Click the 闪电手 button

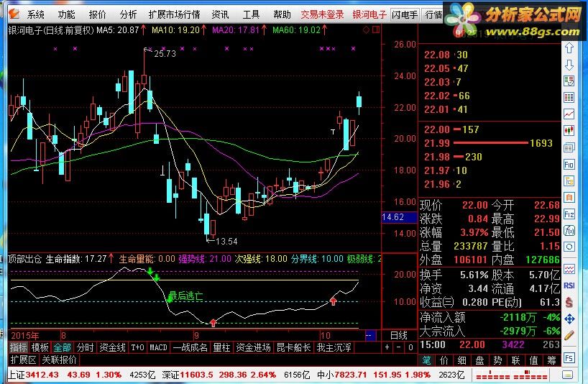click(404, 14)
